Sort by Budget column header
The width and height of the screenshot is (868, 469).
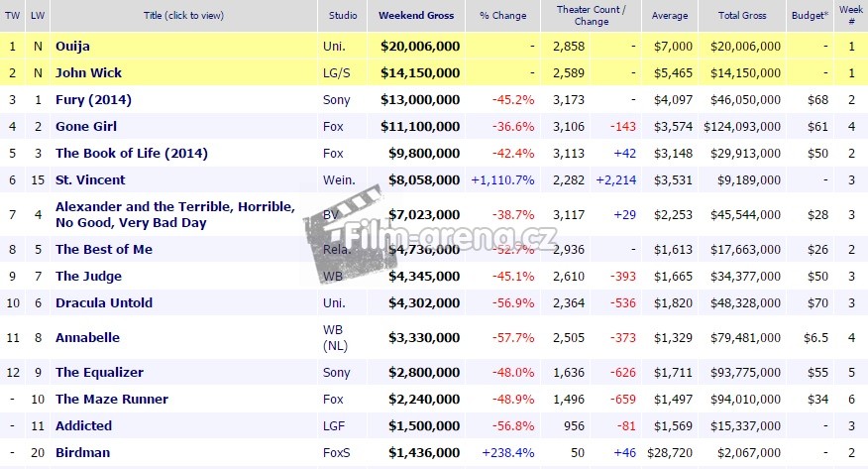[x=808, y=16]
